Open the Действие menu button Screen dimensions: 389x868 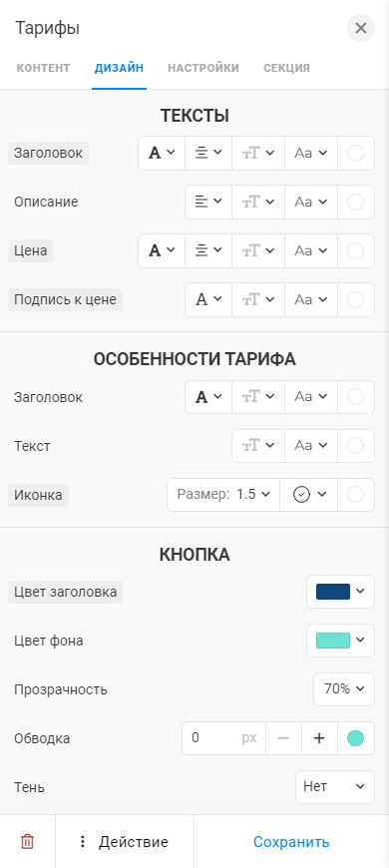(125, 842)
